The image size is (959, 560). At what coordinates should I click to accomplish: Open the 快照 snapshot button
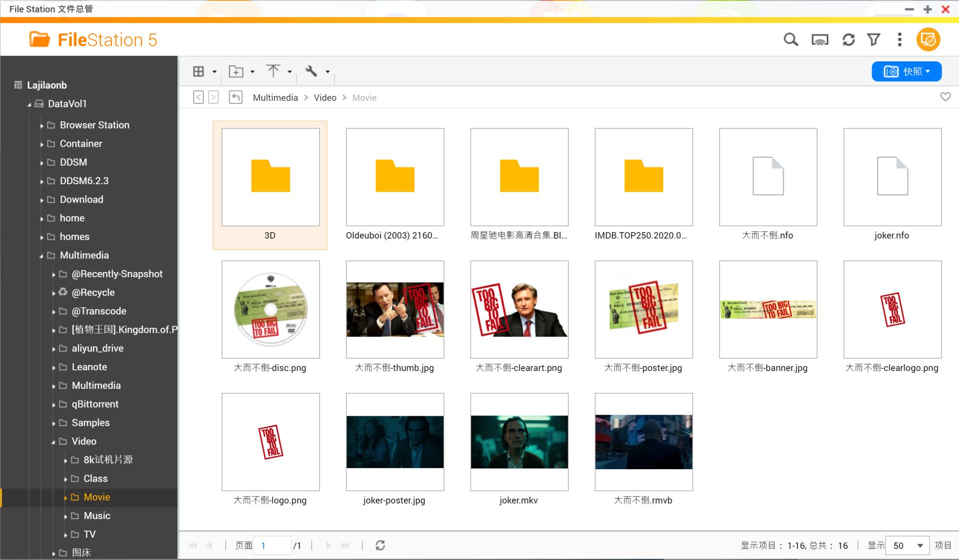tap(906, 71)
